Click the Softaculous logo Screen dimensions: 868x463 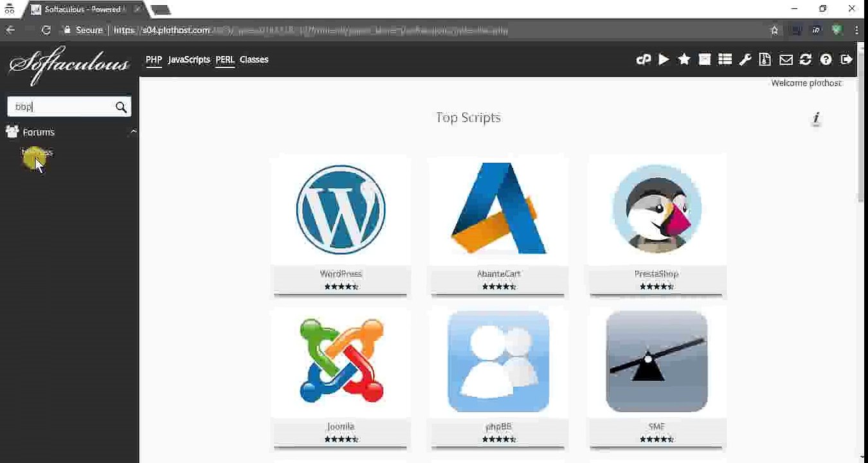(x=69, y=65)
